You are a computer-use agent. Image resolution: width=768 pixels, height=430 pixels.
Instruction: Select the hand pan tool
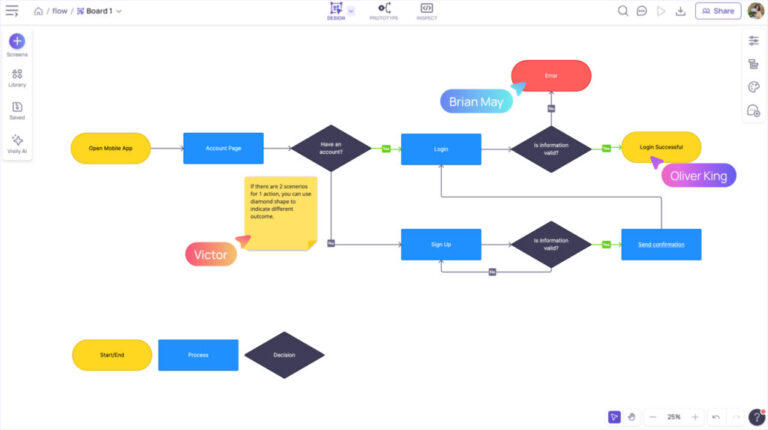coord(632,417)
